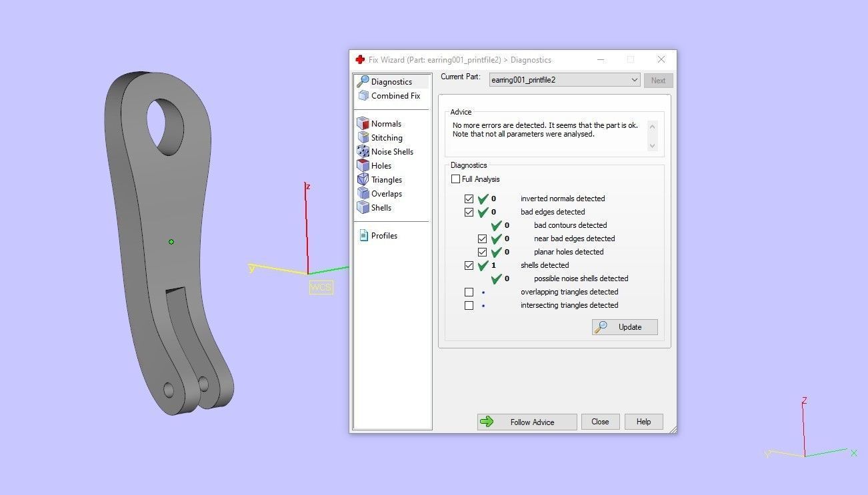Open the Combined Fix page label
Viewport: 868px width, 495px height.
pos(395,96)
